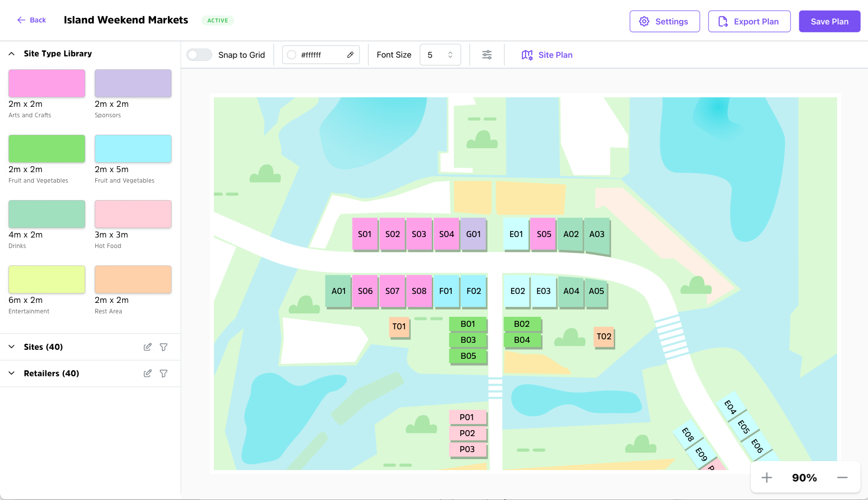
Task: Filter the Sites list
Action: [164, 347]
